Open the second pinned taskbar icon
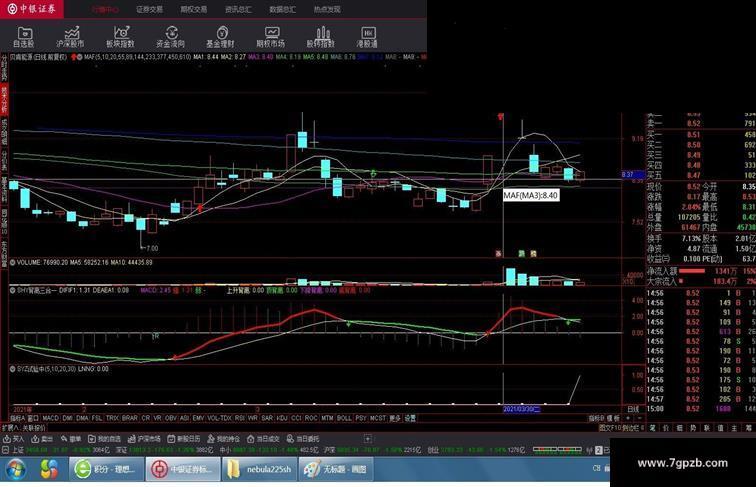This screenshot has height=487, width=756. click(x=49, y=469)
